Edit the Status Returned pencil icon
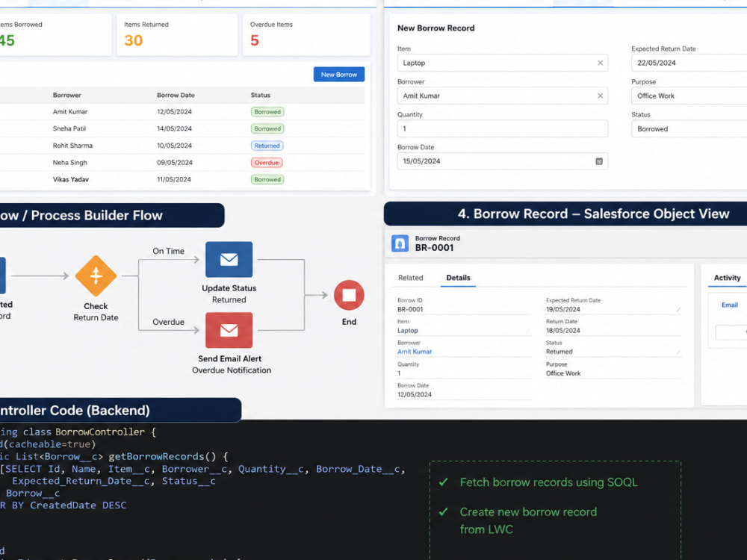Image resolution: width=747 pixels, height=560 pixels. click(x=678, y=352)
